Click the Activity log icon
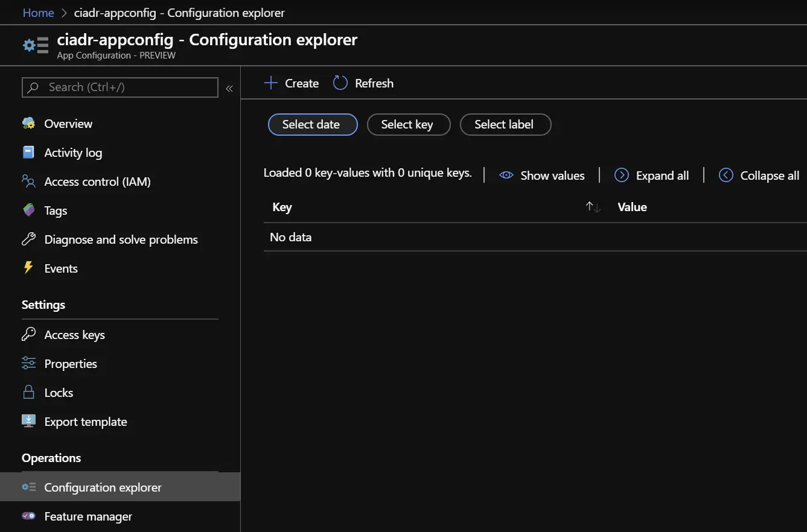This screenshot has width=807, height=532. tap(28, 153)
